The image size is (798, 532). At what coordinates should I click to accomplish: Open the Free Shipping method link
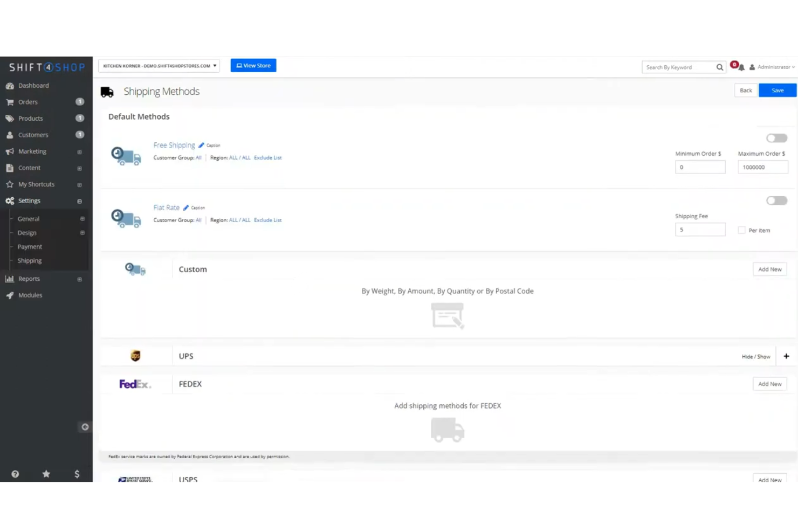click(174, 146)
